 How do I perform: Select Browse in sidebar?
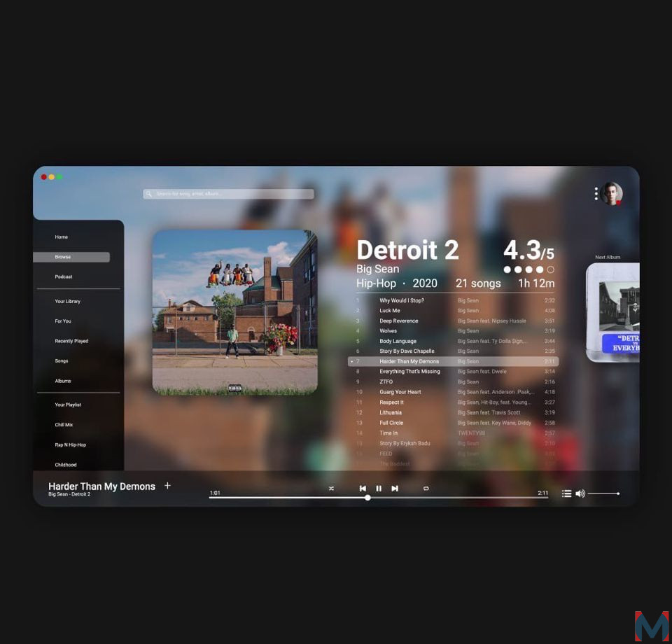(71, 257)
